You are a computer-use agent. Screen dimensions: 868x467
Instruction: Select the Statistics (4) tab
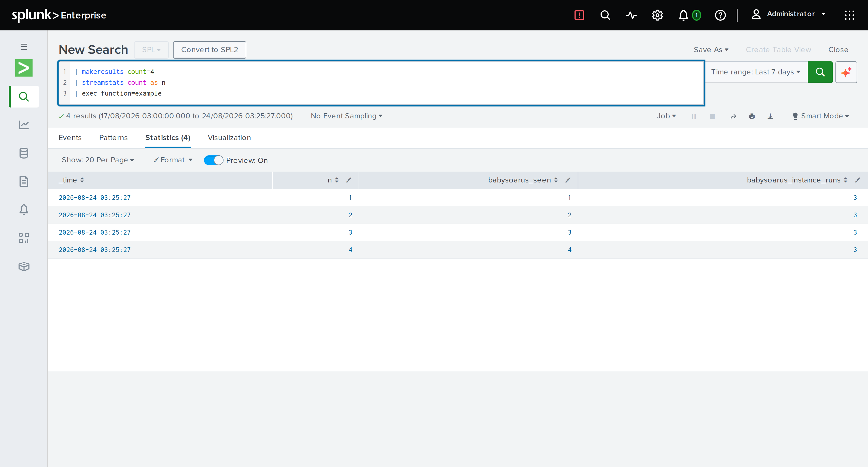(x=168, y=138)
